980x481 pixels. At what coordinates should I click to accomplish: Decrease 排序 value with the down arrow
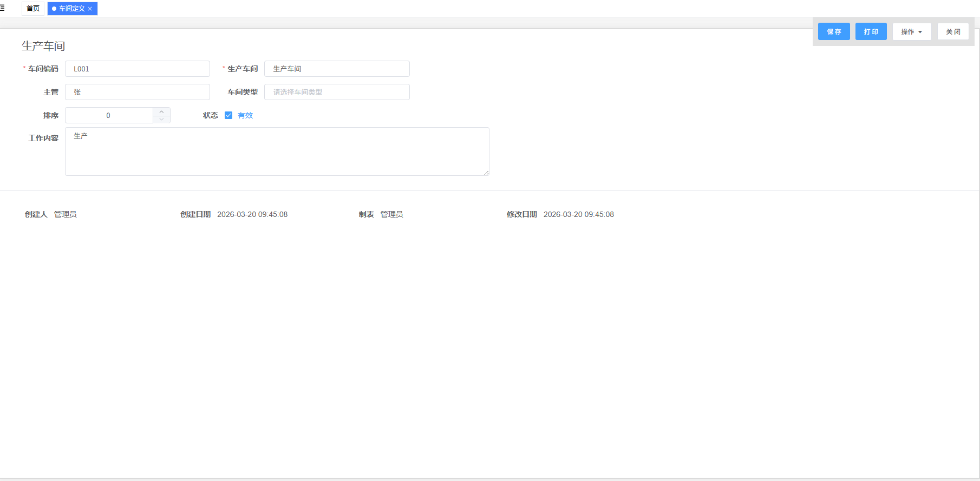161,119
